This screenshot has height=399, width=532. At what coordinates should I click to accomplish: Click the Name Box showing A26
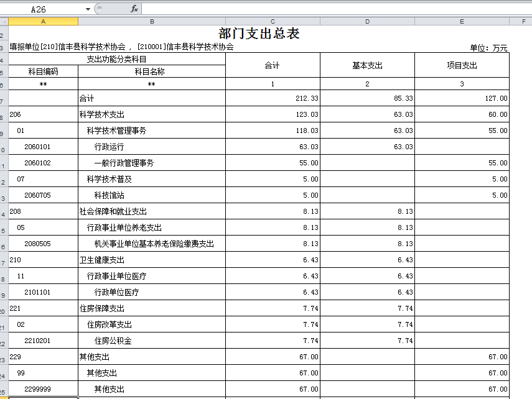[44, 9]
